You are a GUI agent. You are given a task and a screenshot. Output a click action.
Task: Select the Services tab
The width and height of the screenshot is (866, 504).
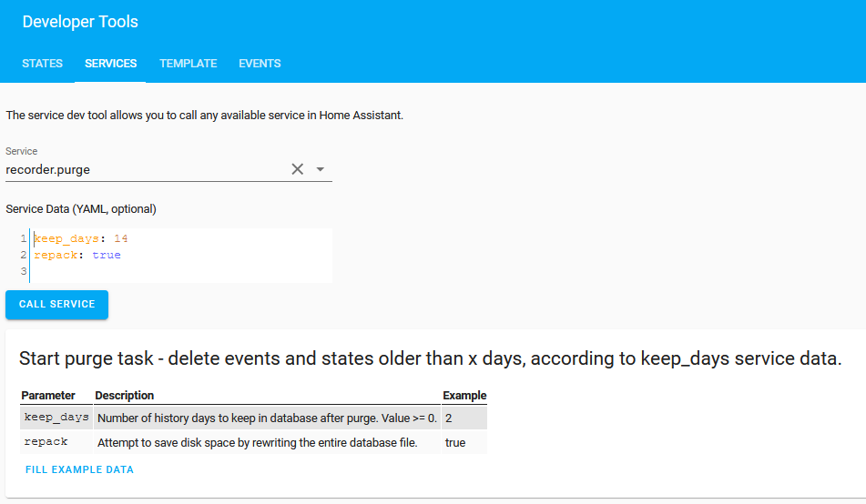tap(110, 64)
